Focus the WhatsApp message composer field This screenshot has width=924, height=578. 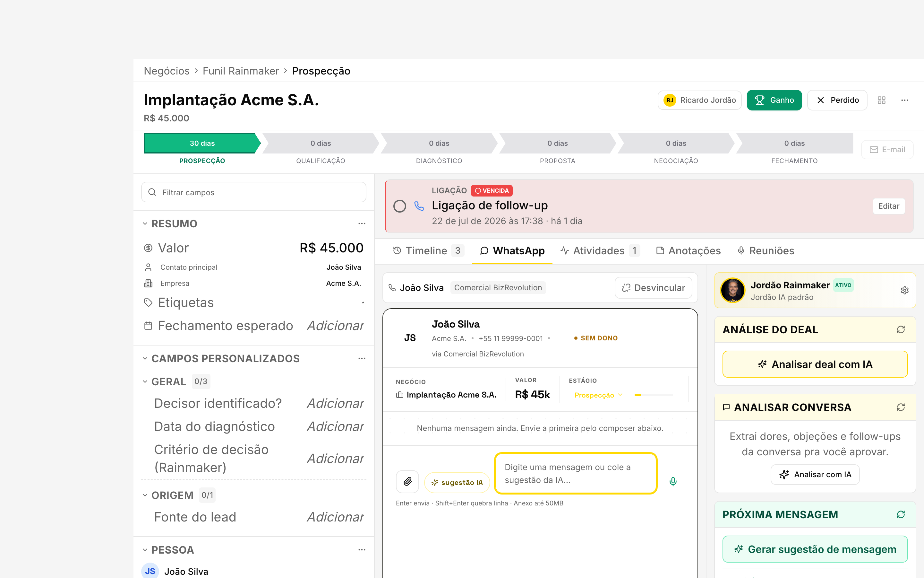coord(576,473)
